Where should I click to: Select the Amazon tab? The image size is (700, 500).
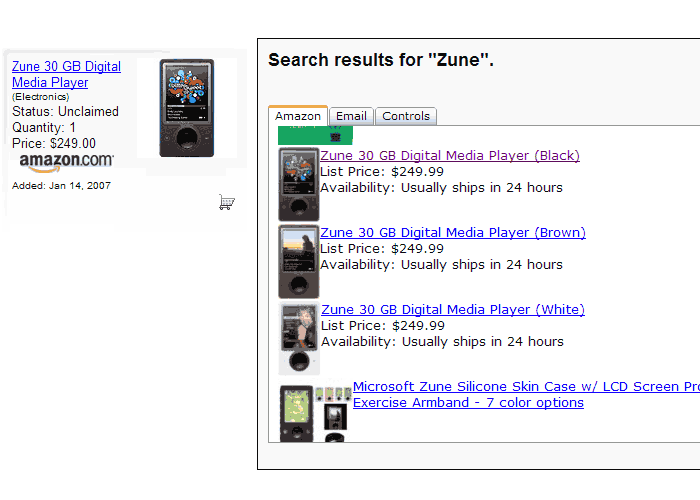tap(298, 116)
